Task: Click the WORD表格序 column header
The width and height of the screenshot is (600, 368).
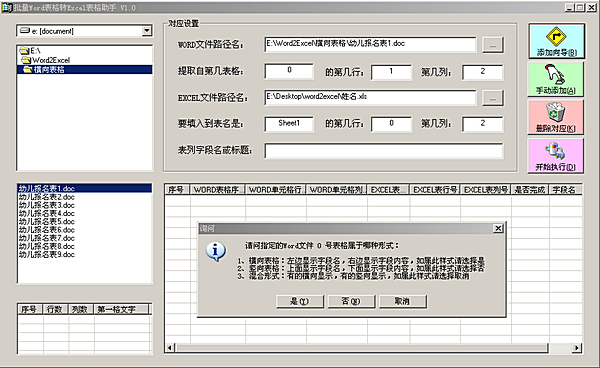Action: pyautogui.click(x=218, y=190)
